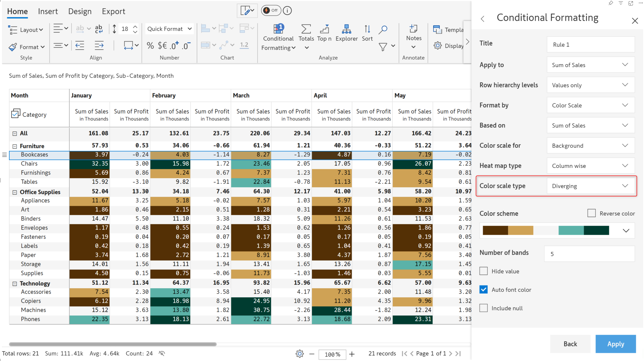Screen dimensions: 644x361
Task: Click the Back button
Action: 570,344
